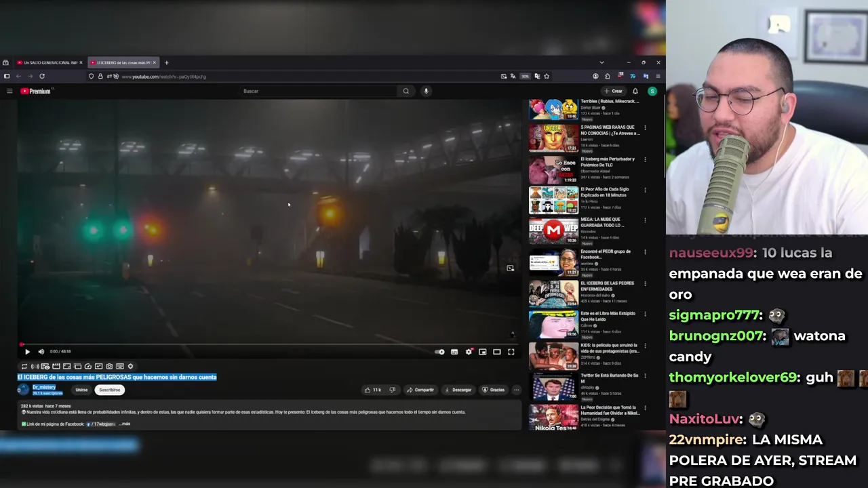This screenshot has width=868, height=488.
Task: Go to YouTube Premium home logo
Action: (35, 91)
